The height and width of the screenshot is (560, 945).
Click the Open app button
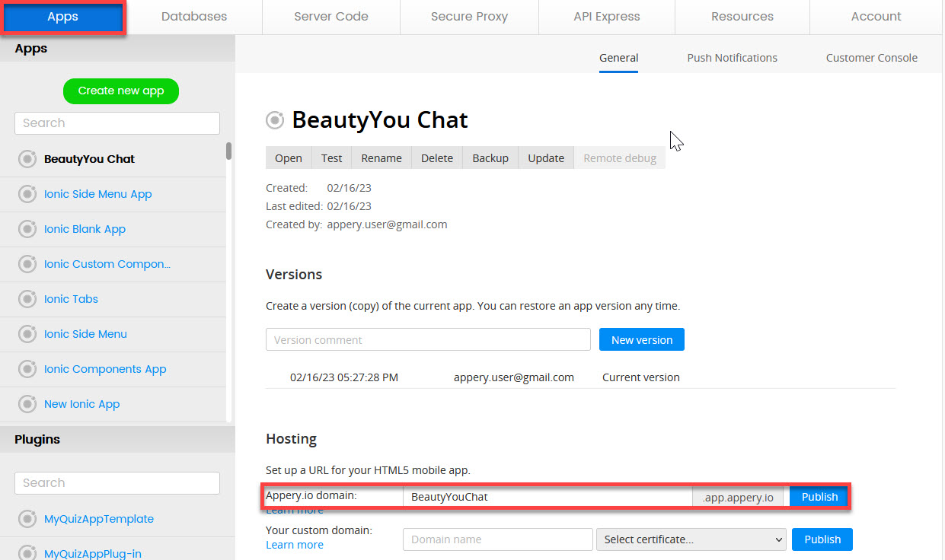(289, 158)
